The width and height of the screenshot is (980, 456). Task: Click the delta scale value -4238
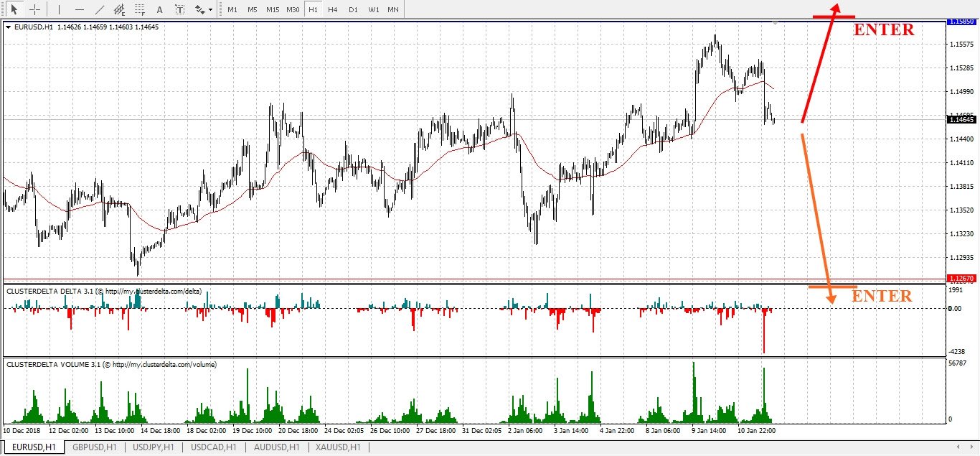coord(957,352)
